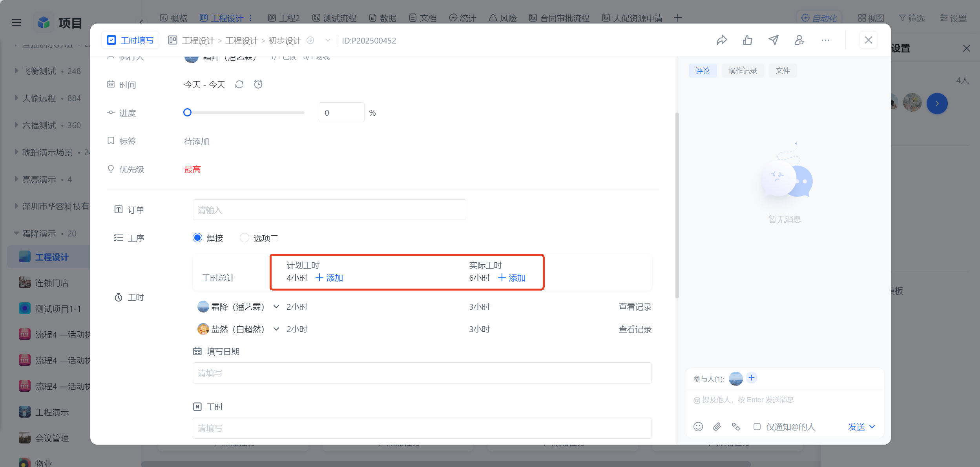980x467 pixels.
Task: Toggle the 仅通知@的人 checkbox
Action: coord(757,427)
